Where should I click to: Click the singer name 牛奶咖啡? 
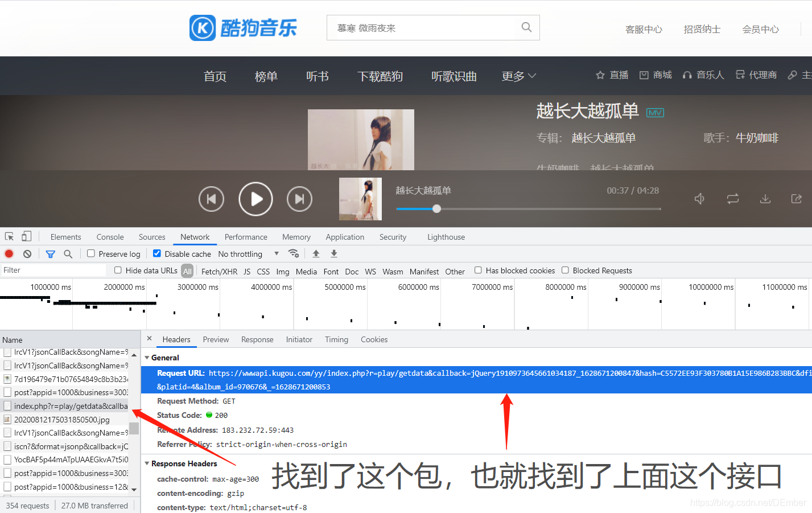[757, 138]
